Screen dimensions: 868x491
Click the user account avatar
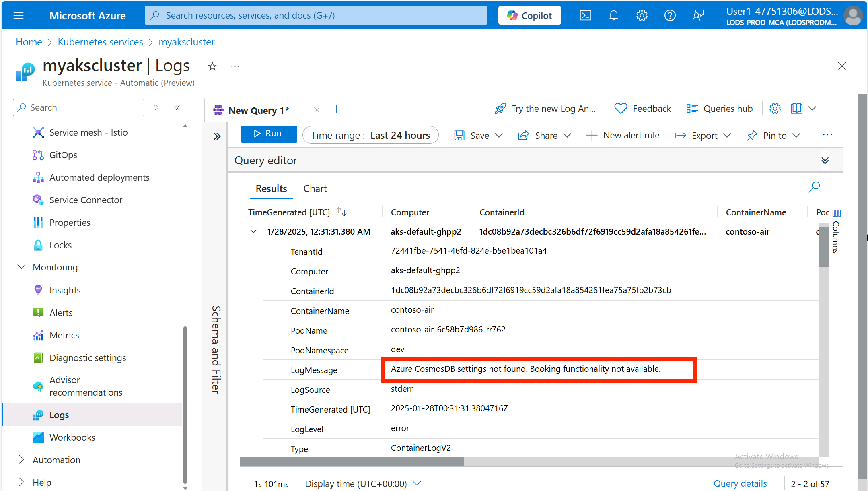[853, 16]
